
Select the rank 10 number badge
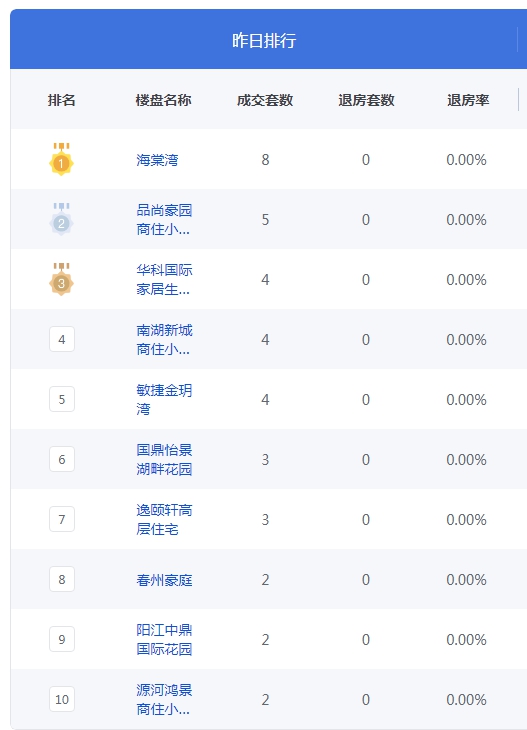(x=62, y=699)
